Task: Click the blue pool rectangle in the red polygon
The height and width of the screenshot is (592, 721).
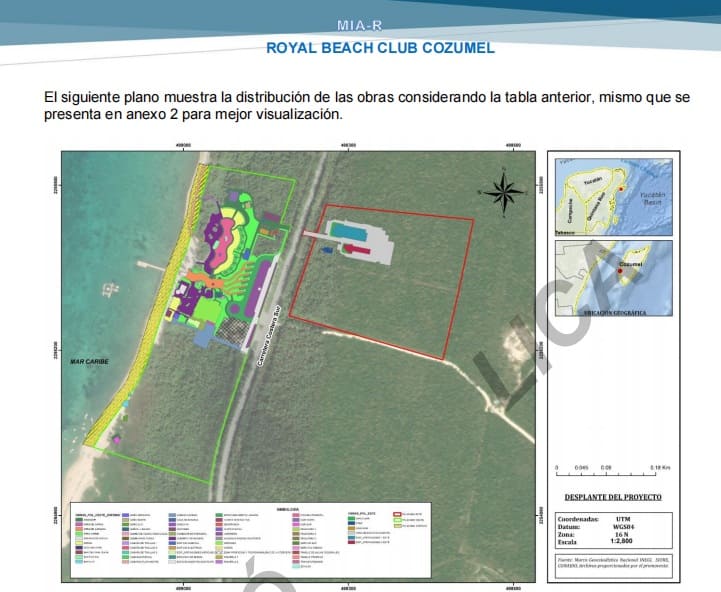Action: click(347, 232)
